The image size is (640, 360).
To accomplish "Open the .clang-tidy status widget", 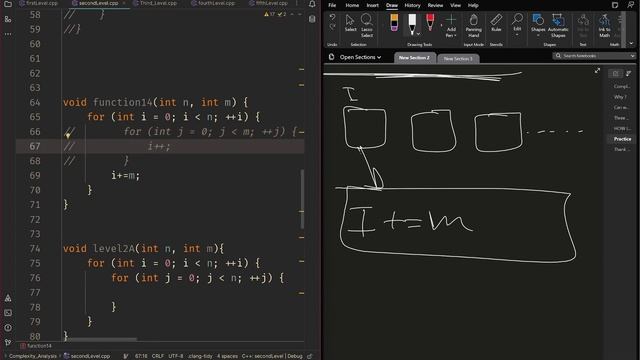I will (x=200, y=356).
